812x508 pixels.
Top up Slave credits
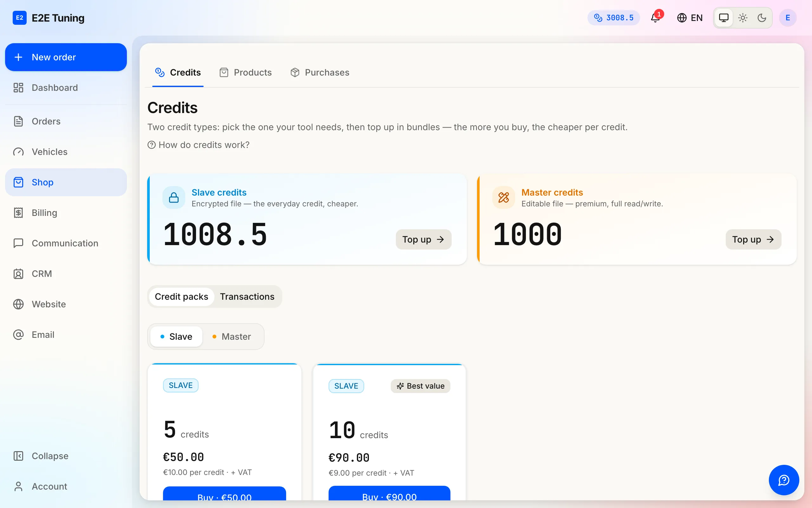click(x=423, y=239)
